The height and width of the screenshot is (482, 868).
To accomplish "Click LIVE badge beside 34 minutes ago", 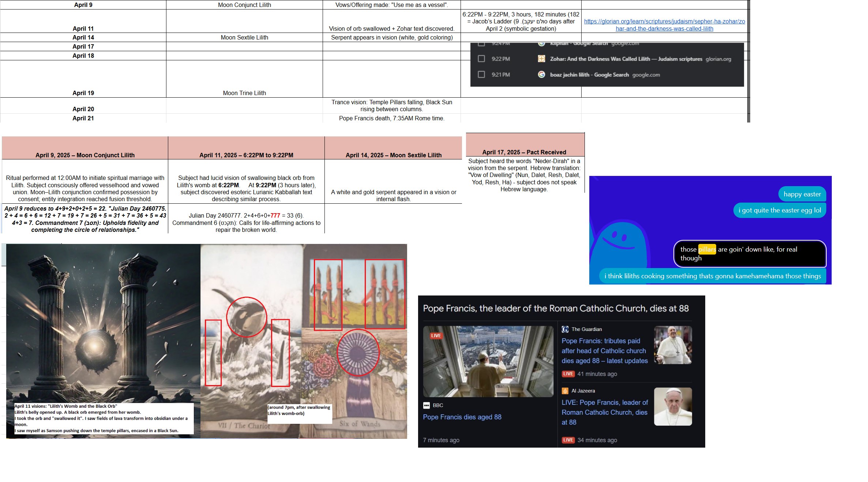I will pos(568,440).
